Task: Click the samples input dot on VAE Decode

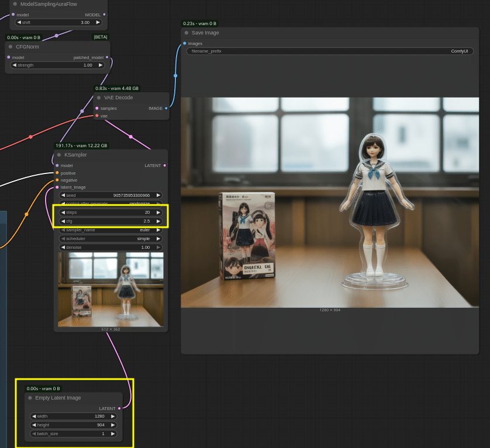Action: 97,108
